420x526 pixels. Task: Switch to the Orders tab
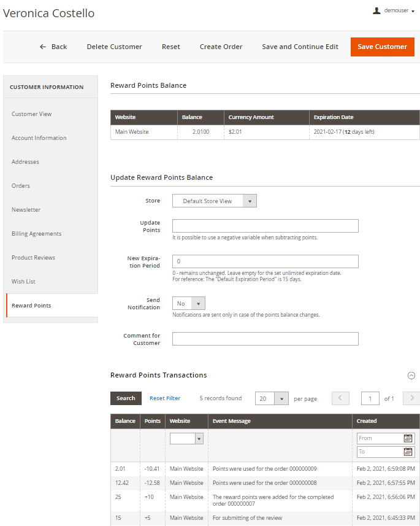pos(21,186)
